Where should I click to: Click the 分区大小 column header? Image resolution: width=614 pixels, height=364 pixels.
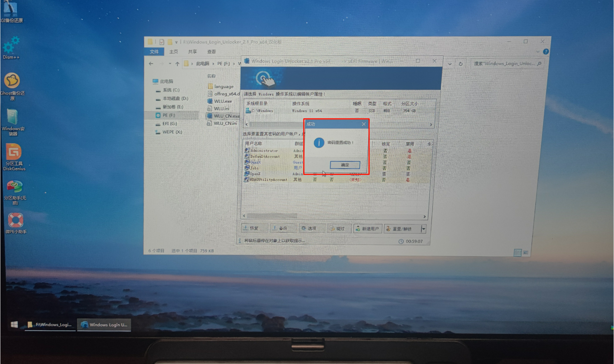[x=409, y=104]
